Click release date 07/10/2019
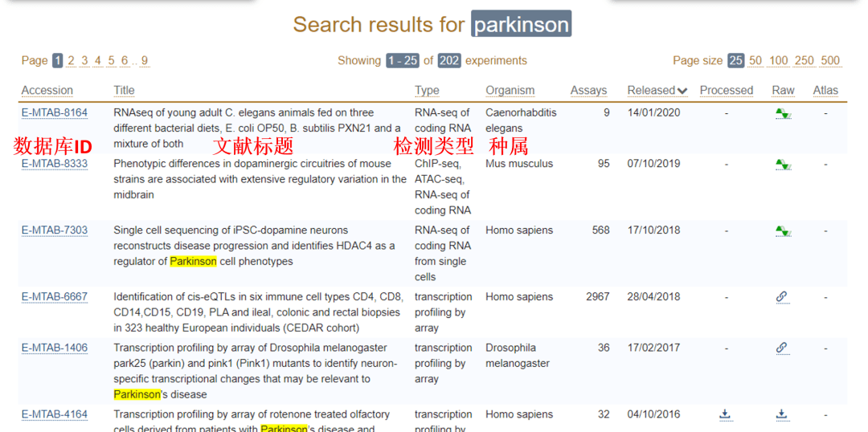This screenshot has height=432, width=868. 653,164
